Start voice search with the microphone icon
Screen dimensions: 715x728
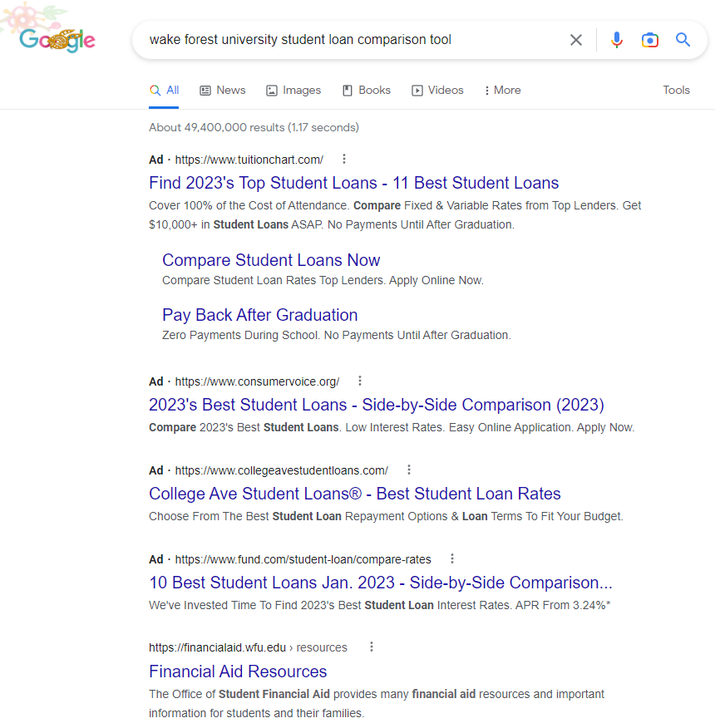617,40
